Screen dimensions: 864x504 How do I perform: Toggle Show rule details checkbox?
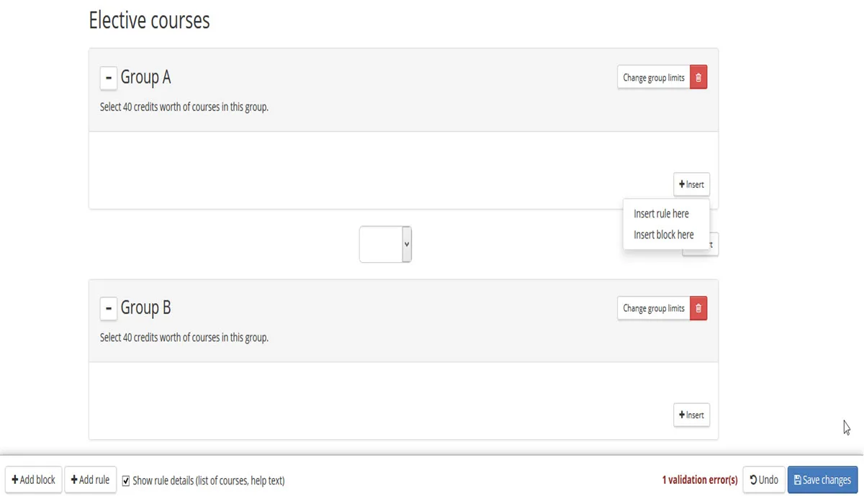pos(126,480)
